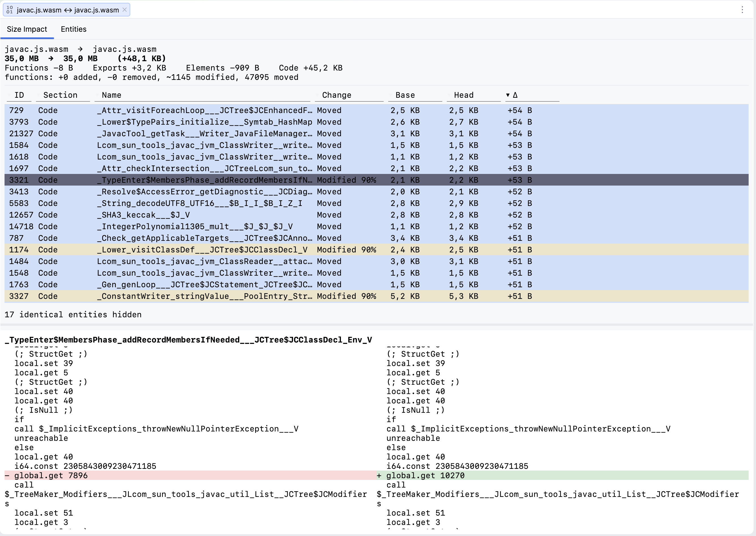Select row 787 _Check_getApplicableTargets
The width and height of the screenshot is (756, 536).
376,238
